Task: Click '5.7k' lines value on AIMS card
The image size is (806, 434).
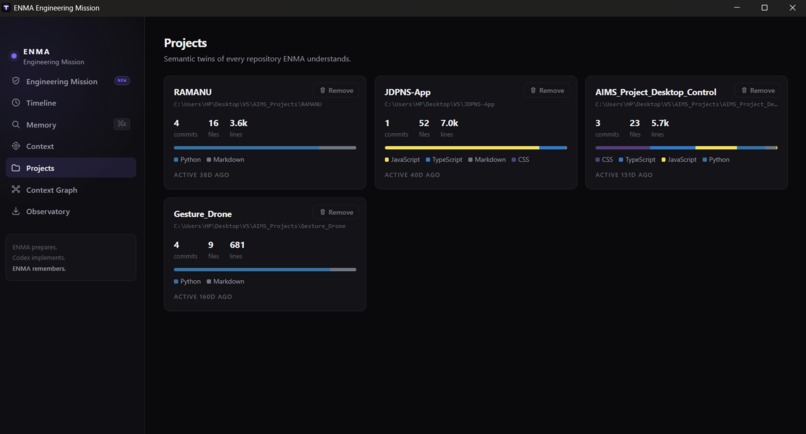Action: pos(660,123)
